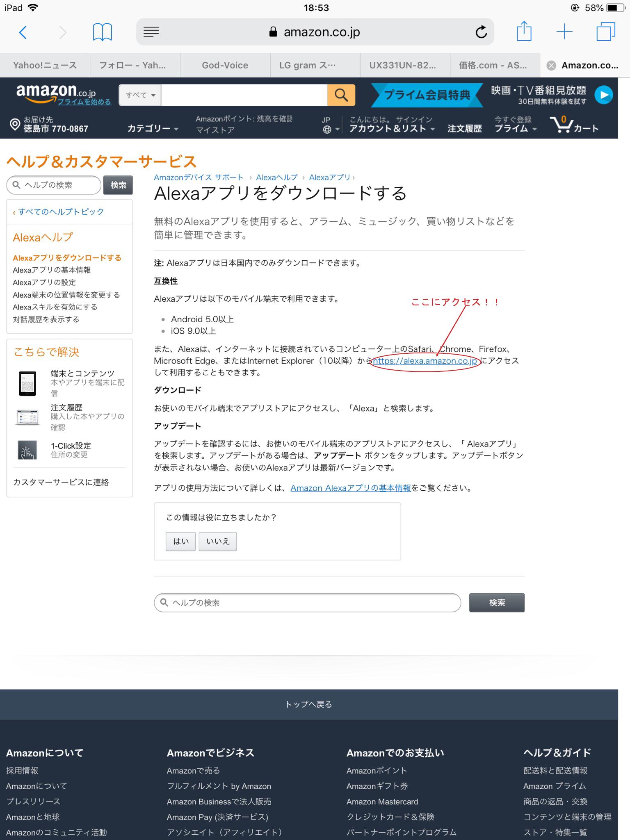Expand アカウント&リスト dropdown
630x840 pixels.
(x=392, y=128)
